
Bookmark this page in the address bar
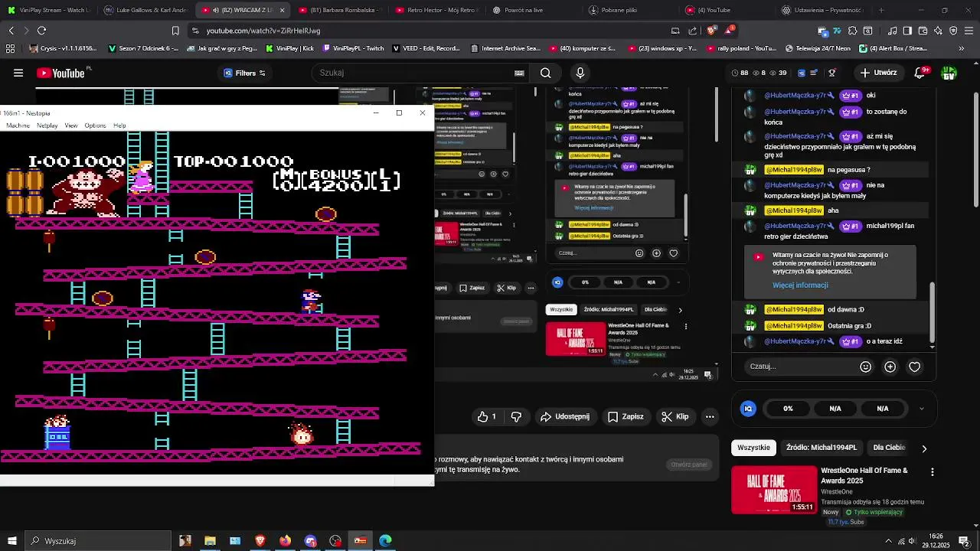pos(175,31)
